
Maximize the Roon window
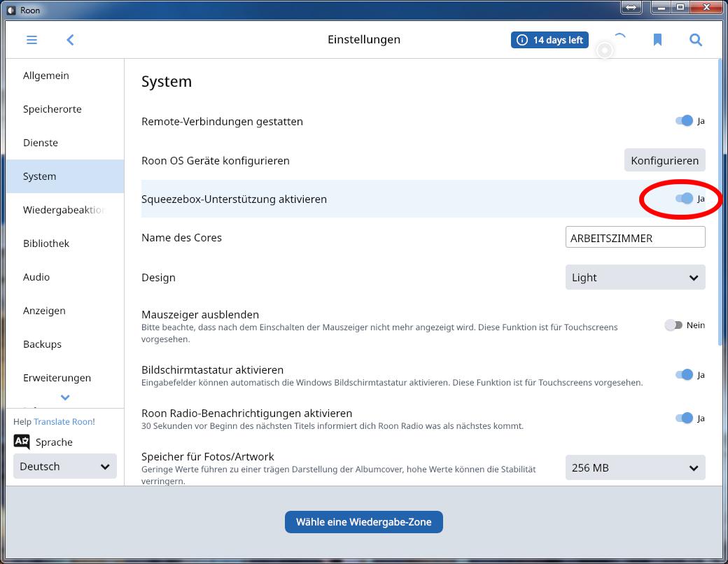pos(680,8)
